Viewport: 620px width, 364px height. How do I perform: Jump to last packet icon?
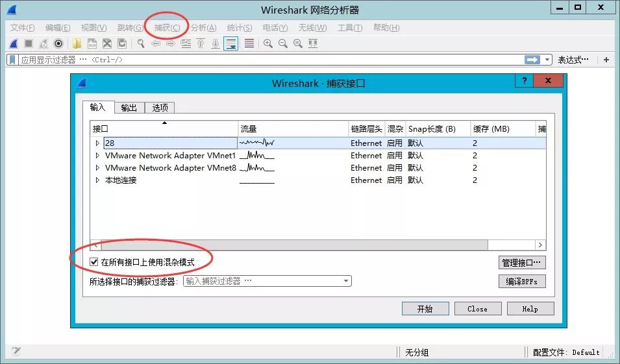point(215,43)
